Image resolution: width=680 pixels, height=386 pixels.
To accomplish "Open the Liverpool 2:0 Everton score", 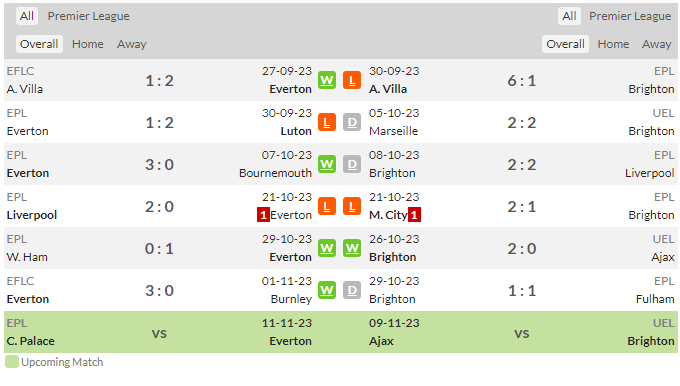I will [x=159, y=206].
